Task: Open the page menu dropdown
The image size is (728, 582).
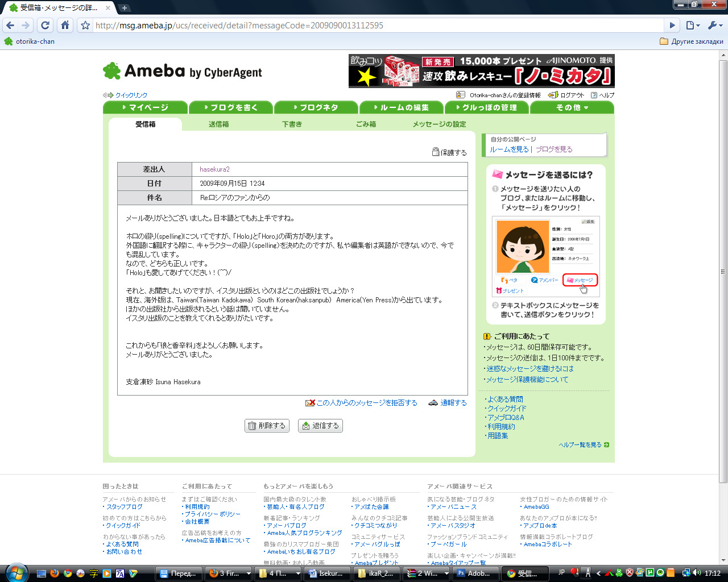Action: tap(692, 25)
